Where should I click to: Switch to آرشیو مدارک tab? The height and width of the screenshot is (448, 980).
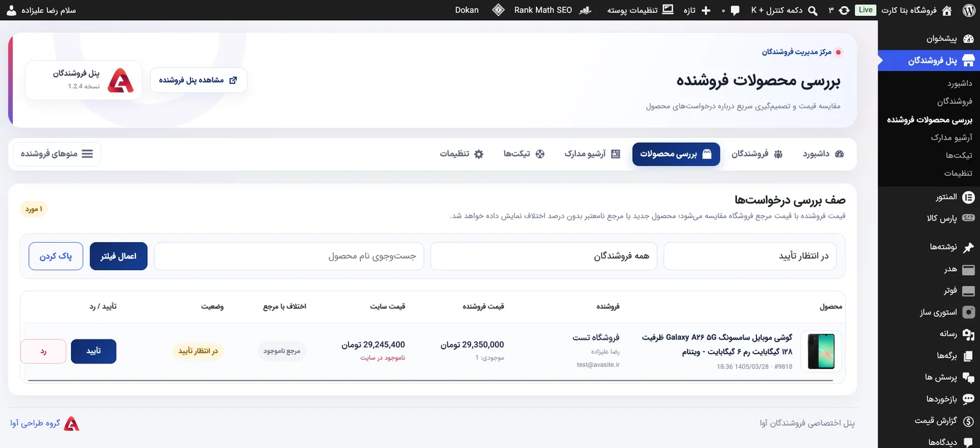point(592,154)
